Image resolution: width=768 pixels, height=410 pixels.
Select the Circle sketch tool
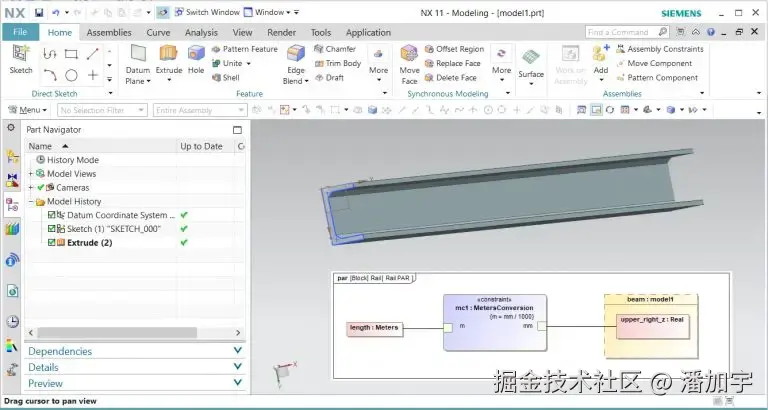pyautogui.click(x=72, y=75)
